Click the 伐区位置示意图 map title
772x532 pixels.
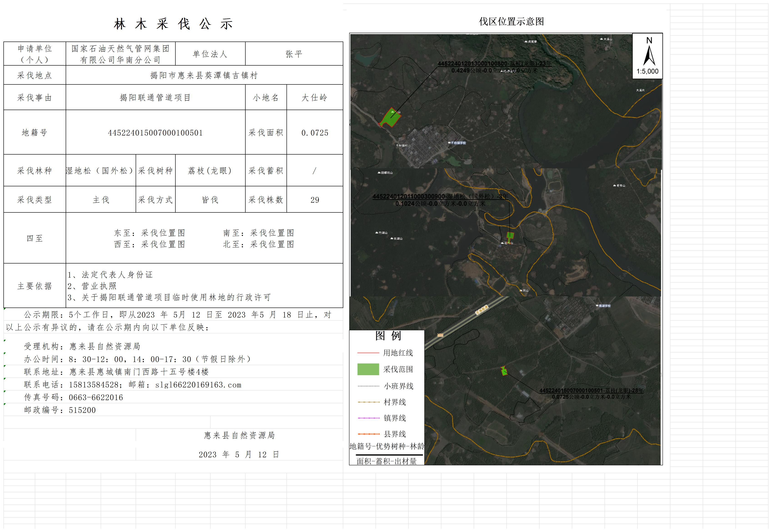[x=511, y=22]
